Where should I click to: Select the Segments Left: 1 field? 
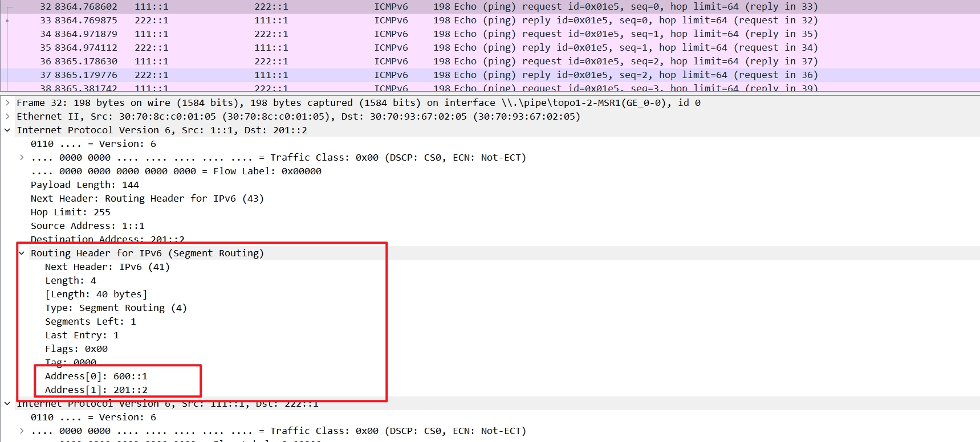click(x=90, y=321)
